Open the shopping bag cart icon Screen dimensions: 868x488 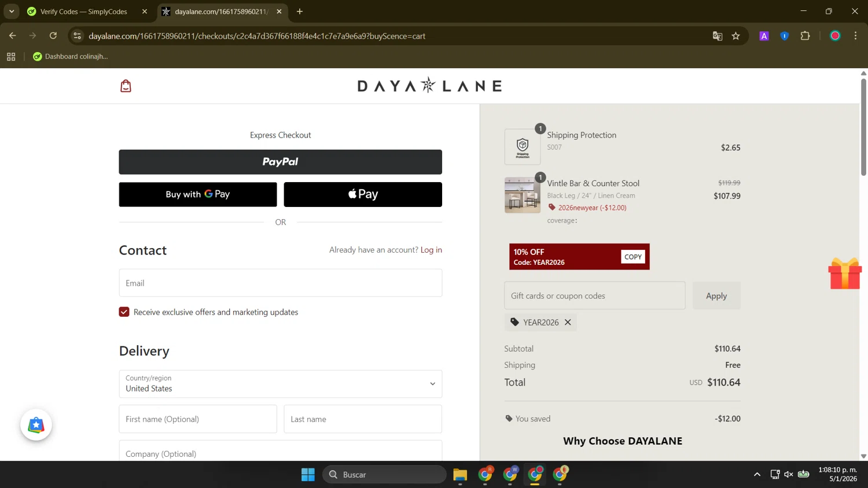coord(126,86)
